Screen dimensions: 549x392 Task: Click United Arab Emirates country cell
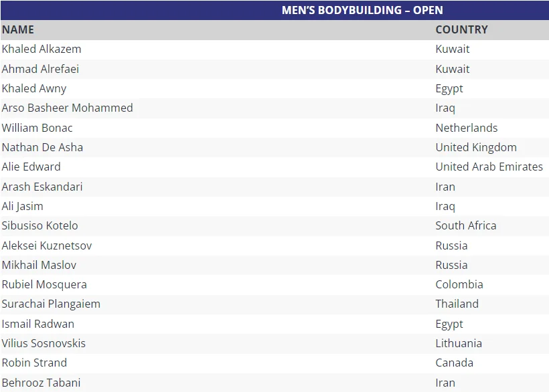[x=489, y=167]
